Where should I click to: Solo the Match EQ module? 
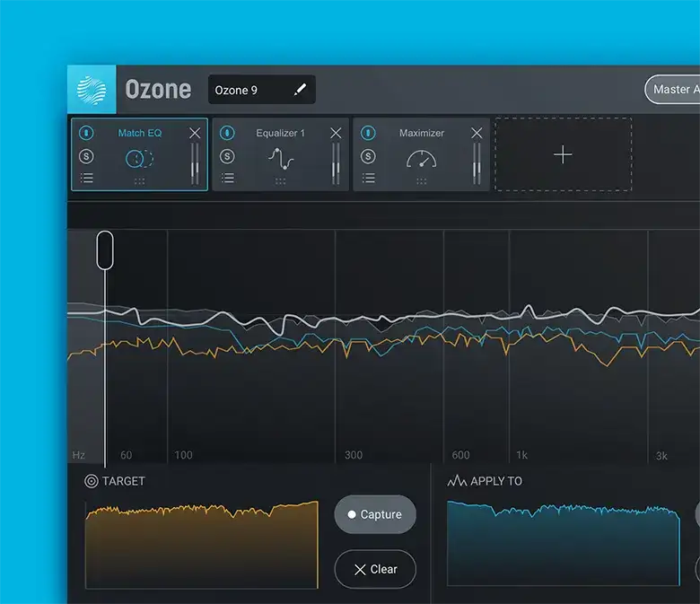[87, 156]
